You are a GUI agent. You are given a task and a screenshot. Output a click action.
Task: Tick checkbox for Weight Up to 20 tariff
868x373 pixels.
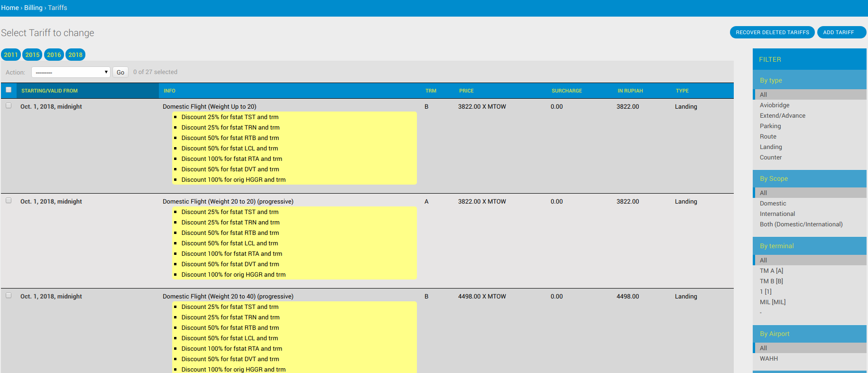coord(9,106)
